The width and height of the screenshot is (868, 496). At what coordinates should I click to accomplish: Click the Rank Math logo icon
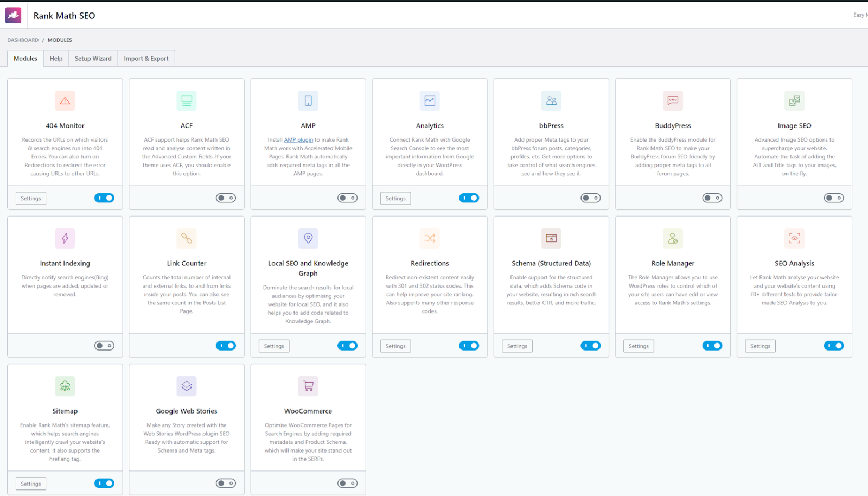pyautogui.click(x=13, y=15)
